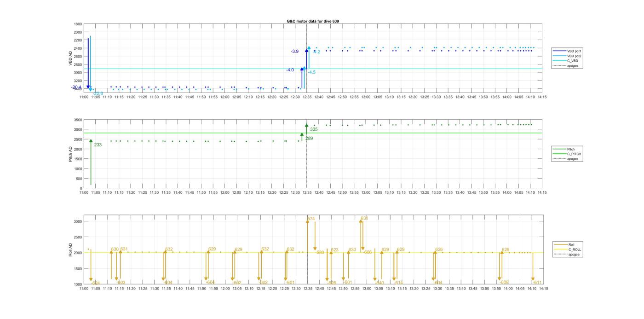
Task: Click '11:00' time tick under Pitch plot
Action: 84,192
